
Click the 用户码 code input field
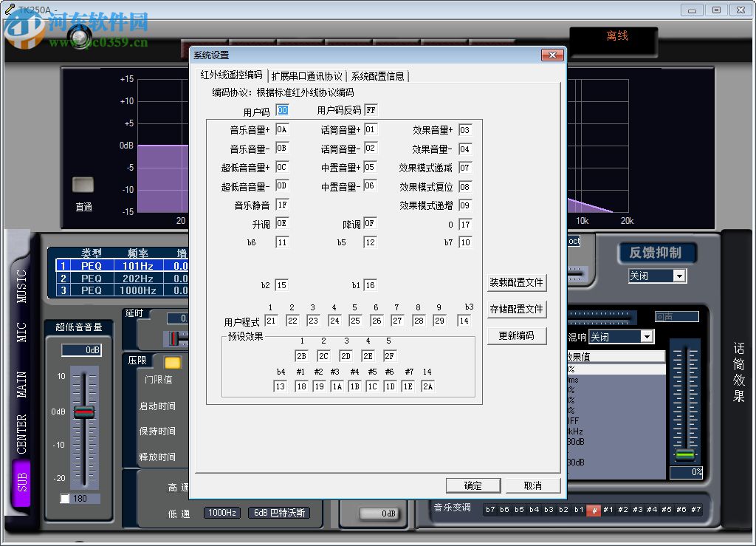[x=281, y=109]
